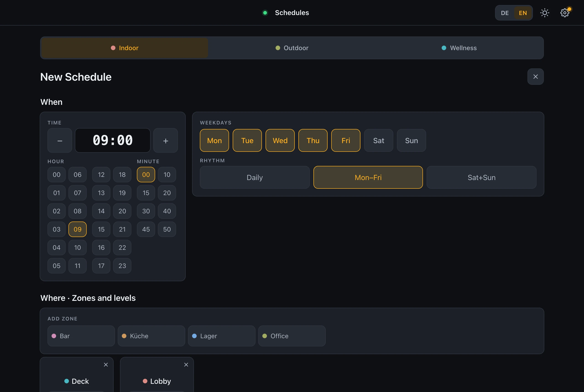Switch language to DE
This screenshot has height=392, width=584.
coord(505,13)
